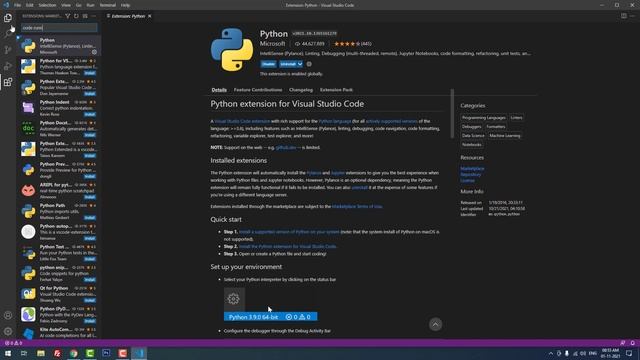Screen dimensions: 640x360
Task: Install the Python Indent extension
Action: [90, 115]
